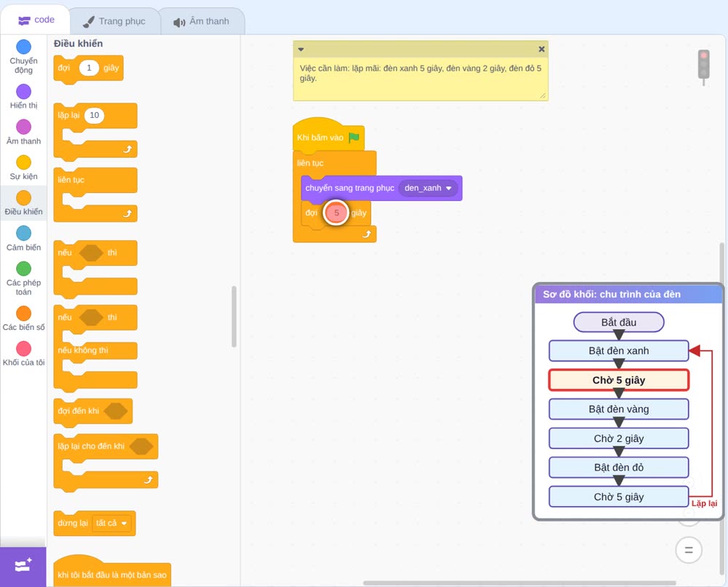Image resolution: width=728 pixels, height=587 pixels.
Task: Switch to the Trang phục tab
Action: click(114, 21)
